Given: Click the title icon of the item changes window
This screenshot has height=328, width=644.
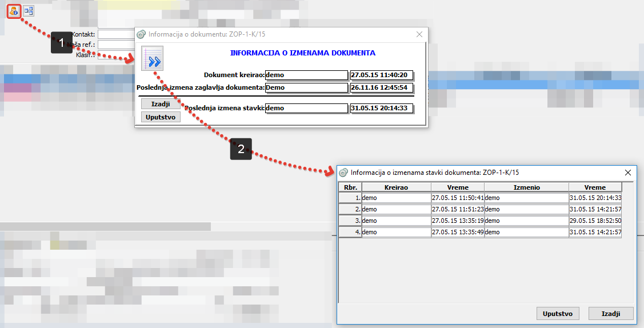Looking at the screenshot, I should (343, 172).
